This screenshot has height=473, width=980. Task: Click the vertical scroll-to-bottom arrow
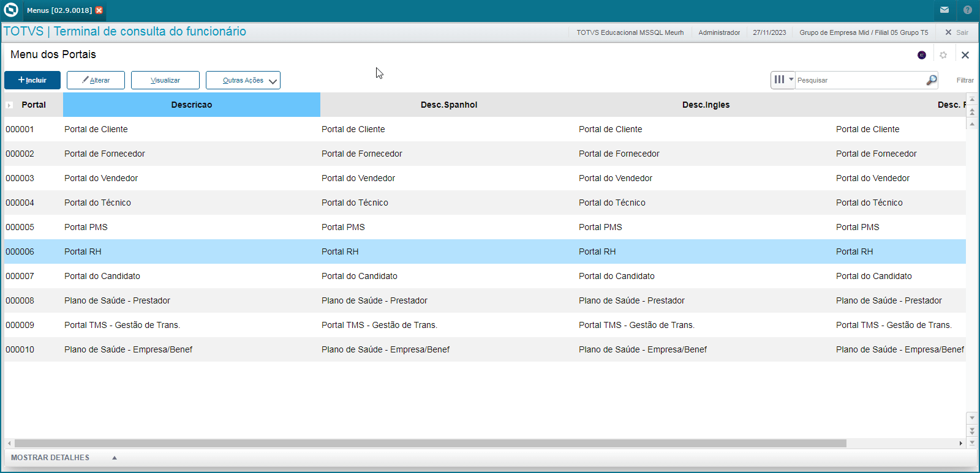point(972,442)
